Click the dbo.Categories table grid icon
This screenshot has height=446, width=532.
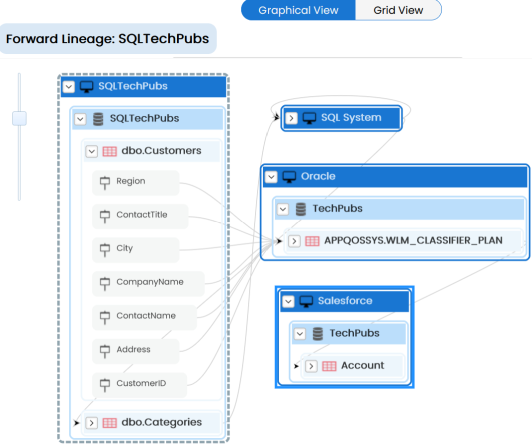click(x=110, y=423)
